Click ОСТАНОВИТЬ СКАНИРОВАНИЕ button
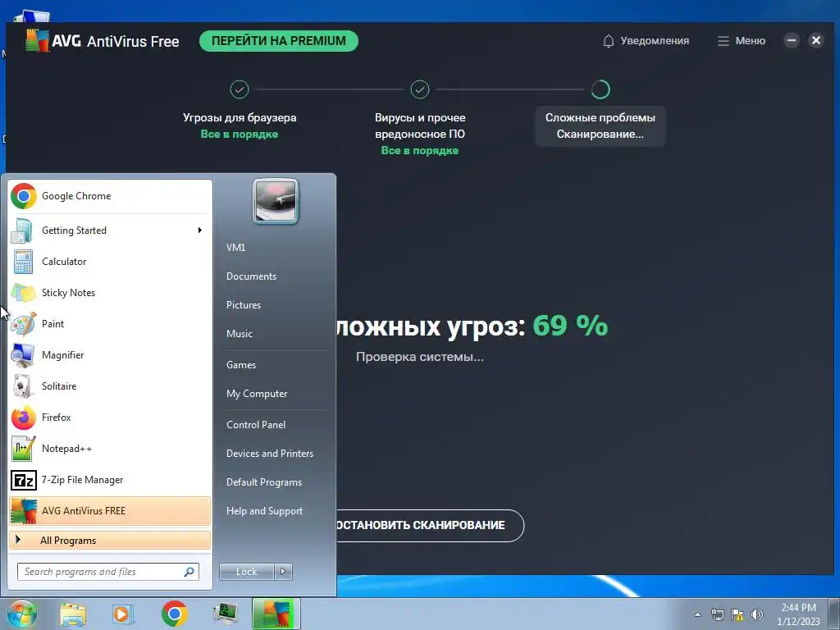840x630 pixels. [430, 525]
